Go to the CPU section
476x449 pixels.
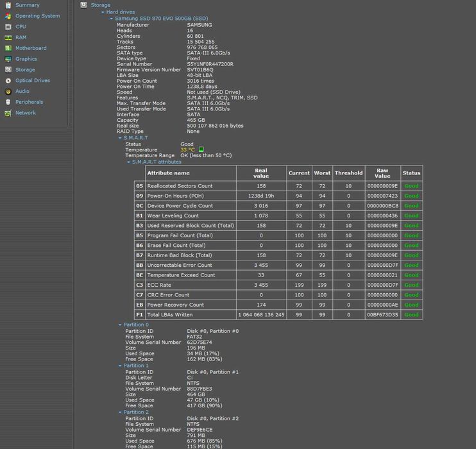(x=21, y=27)
